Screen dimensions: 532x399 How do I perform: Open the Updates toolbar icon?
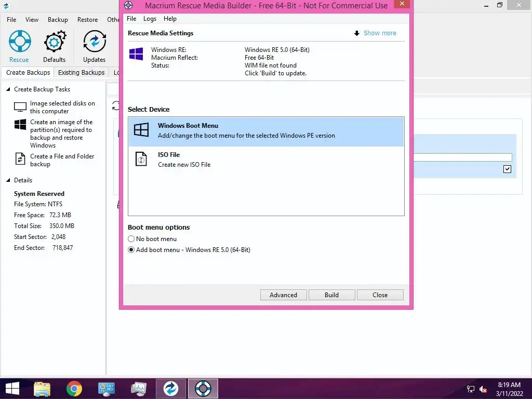tap(95, 46)
